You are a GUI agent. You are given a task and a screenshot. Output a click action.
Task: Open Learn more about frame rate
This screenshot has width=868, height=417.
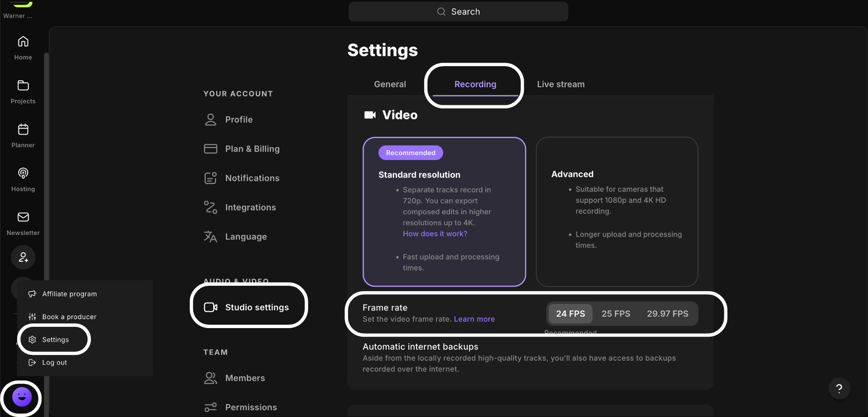[x=474, y=319]
